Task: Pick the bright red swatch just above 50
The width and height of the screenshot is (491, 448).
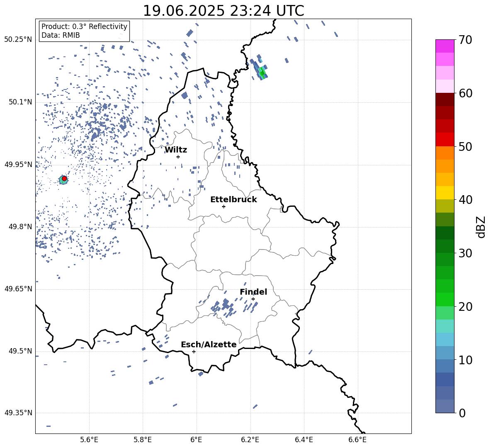Action: (445, 140)
